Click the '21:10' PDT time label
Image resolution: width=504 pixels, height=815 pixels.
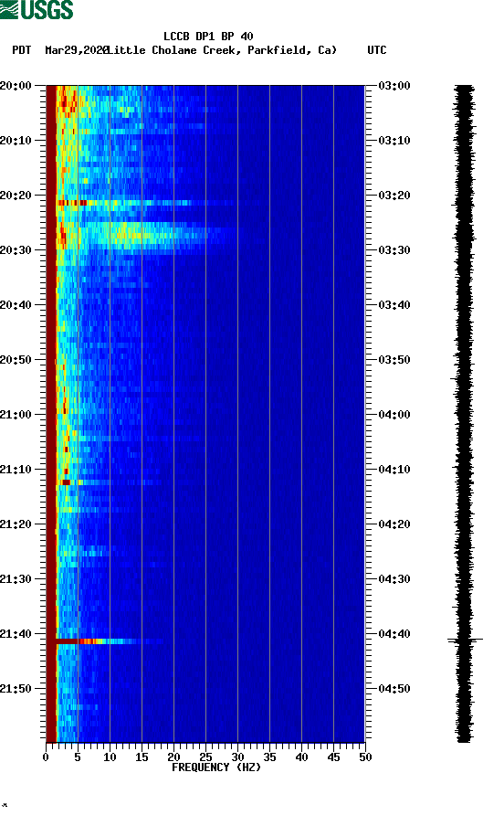click(16, 470)
